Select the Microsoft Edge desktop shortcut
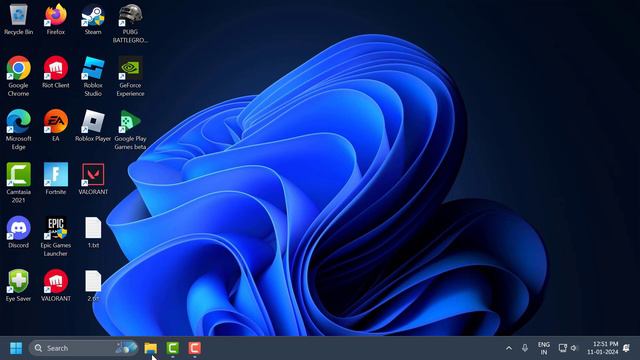This screenshot has width=640, height=360. coord(18,129)
